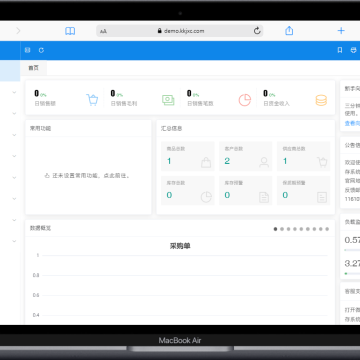Click the rightmost icon in blue header

353,50
